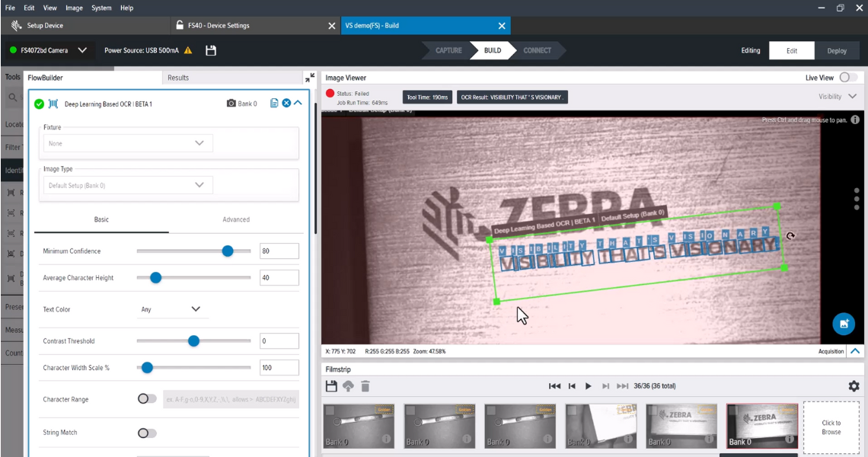Enable the Character Range toggle
The width and height of the screenshot is (868, 457).
(x=147, y=399)
